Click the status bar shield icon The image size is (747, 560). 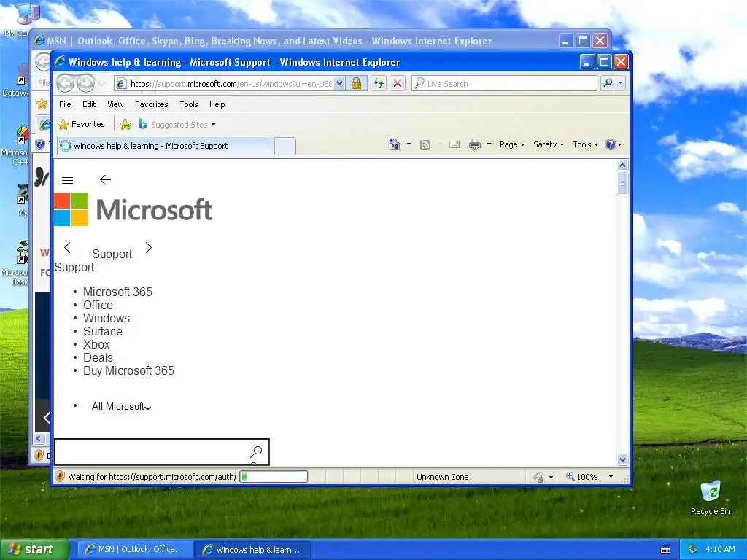pyautogui.click(x=60, y=476)
